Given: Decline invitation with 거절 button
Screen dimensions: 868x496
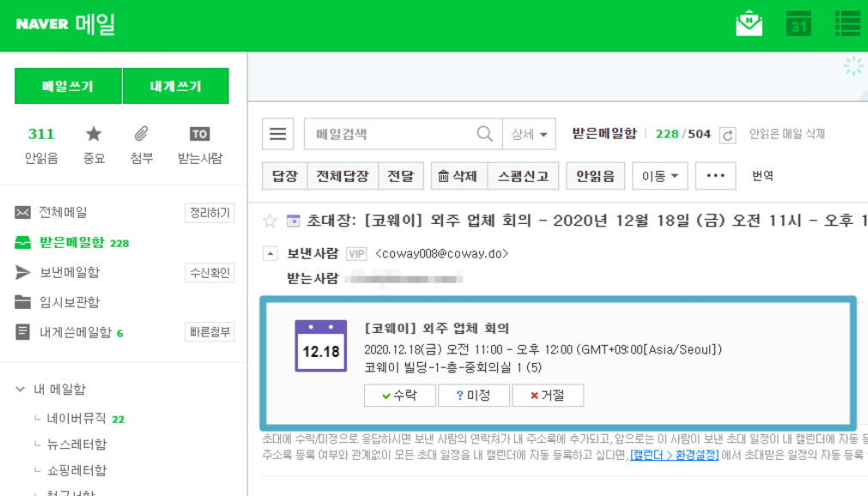Looking at the screenshot, I should pos(548,396).
